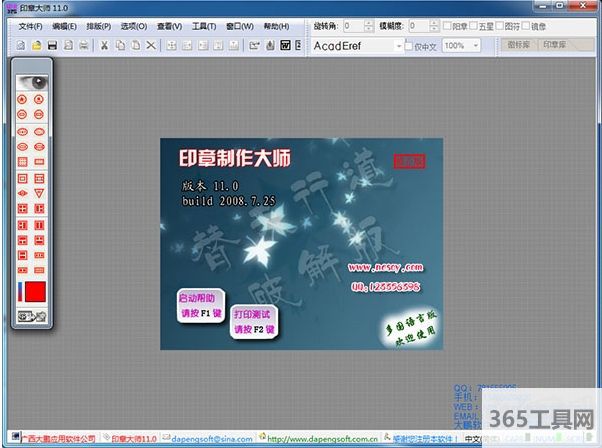Click the New file icon in toolbar
The width and height of the screenshot is (602, 448).
coord(22,46)
